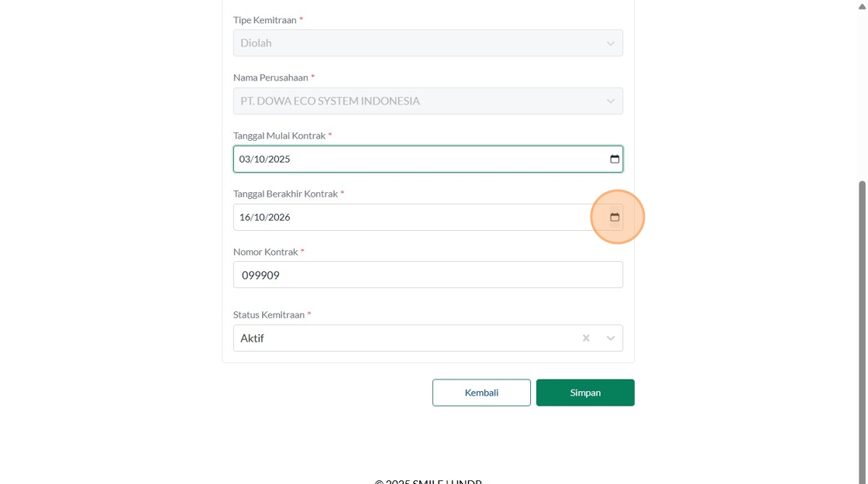Select the 'Aktif' value in Status Kemitraan

point(253,338)
